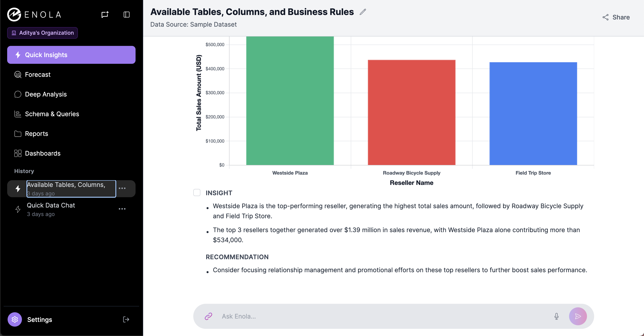Screen dimensions: 644x336
Task: Click the 'Data Source: Sample Dataset' label
Action: point(193,25)
